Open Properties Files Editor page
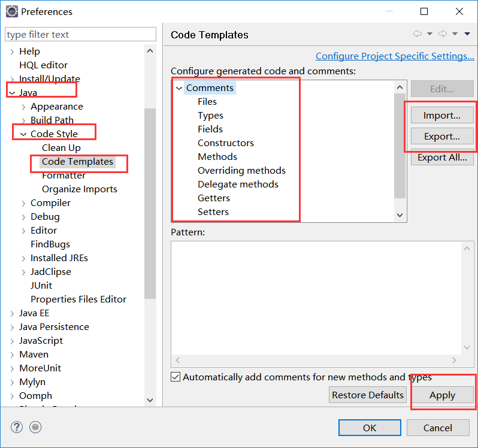The image size is (478, 448). click(78, 299)
